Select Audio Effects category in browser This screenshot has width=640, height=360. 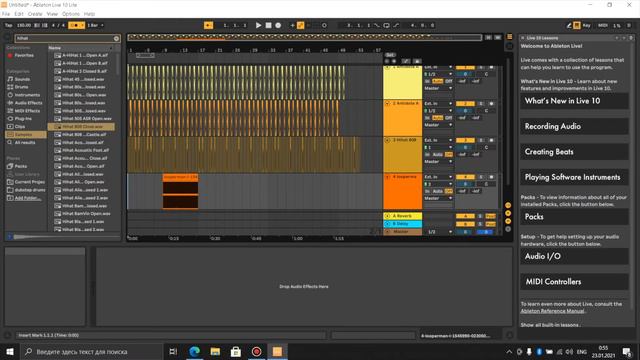28,103
